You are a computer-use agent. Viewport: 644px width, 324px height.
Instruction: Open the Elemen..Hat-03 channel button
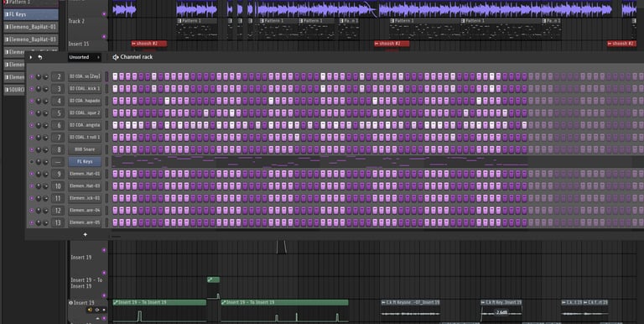85,186
